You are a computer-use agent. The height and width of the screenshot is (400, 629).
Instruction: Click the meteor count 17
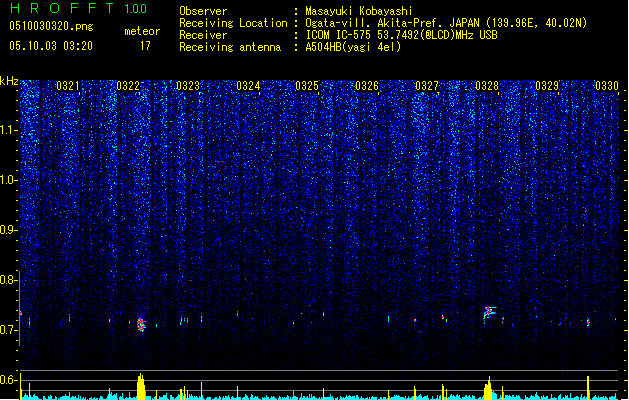pos(145,46)
